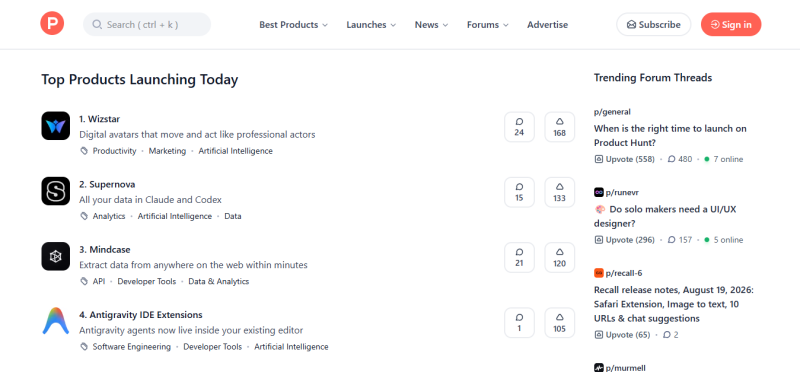Open 'Do solo makers need a UI/UX designer?' thread
The image size is (800, 372).
click(665, 216)
